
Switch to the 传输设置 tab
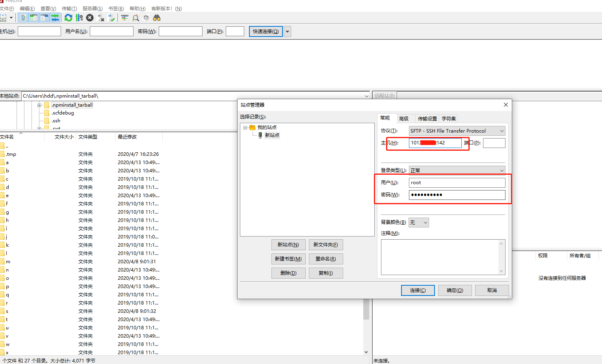427,118
